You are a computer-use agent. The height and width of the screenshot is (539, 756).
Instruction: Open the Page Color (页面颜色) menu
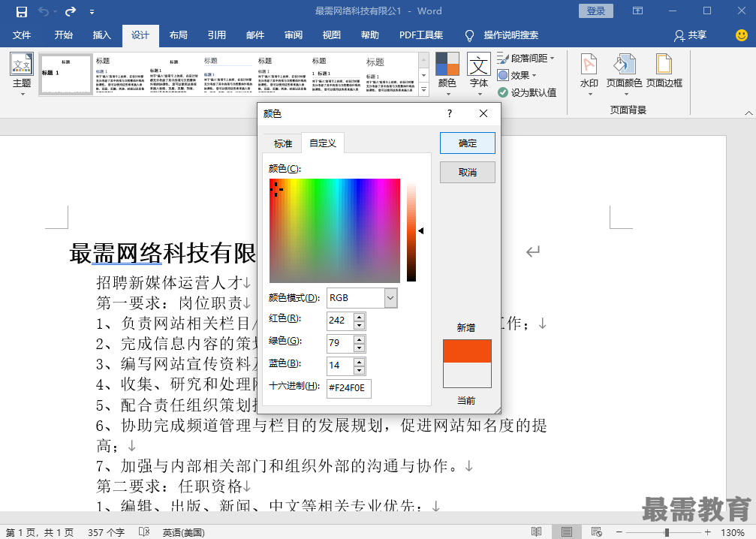624,74
